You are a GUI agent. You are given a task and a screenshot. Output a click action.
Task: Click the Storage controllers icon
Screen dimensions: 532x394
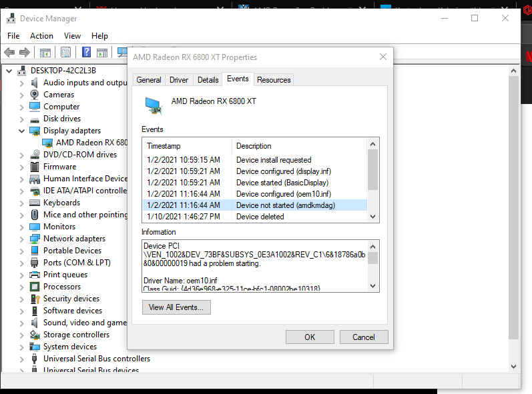[x=35, y=335]
